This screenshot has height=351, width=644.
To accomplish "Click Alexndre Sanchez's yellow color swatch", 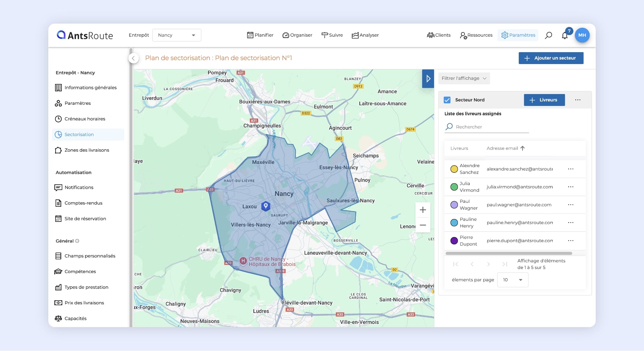I will coord(454,169).
